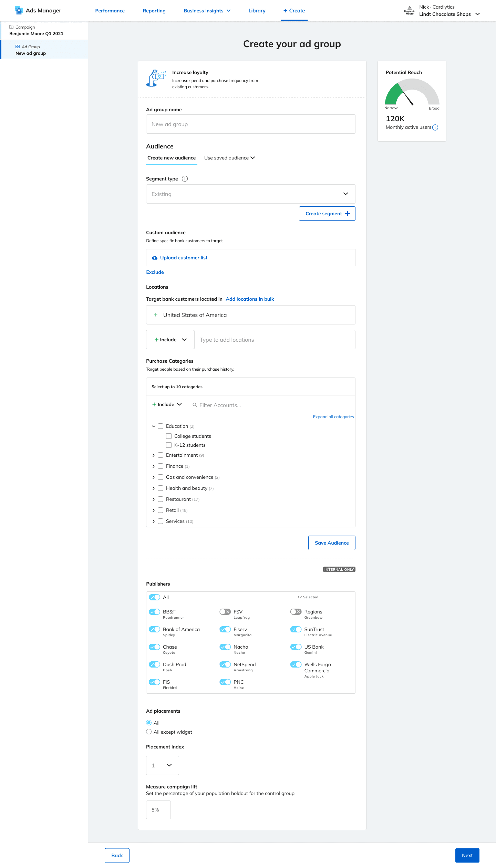
Task: Open the Placement index dropdown
Action: coord(163,765)
